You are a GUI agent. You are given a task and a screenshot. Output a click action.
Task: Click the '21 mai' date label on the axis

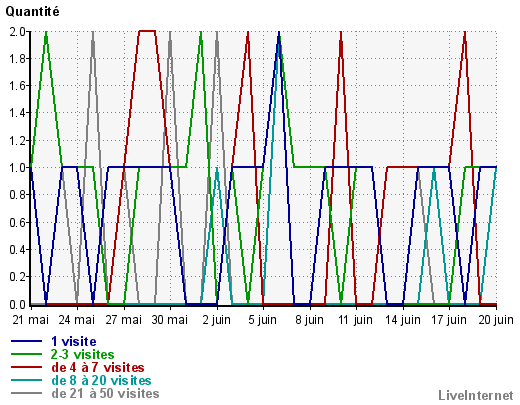[x=31, y=320]
